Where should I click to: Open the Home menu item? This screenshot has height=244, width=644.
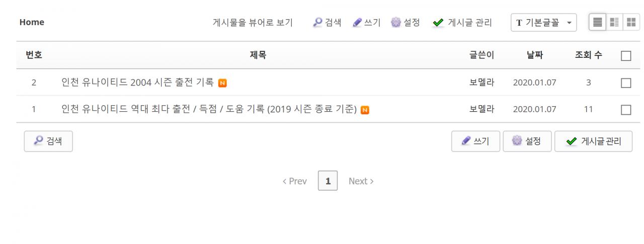(x=32, y=22)
